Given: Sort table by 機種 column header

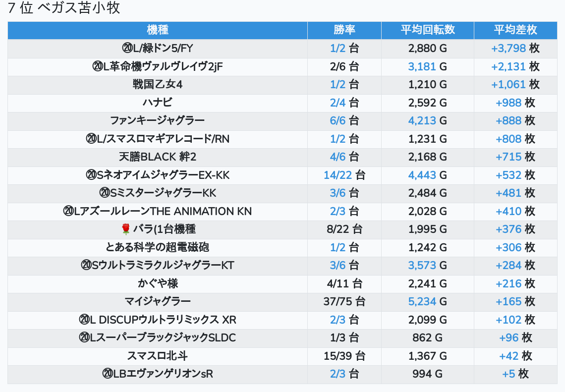Looking at the screenshot, I should tap(158, 30).
